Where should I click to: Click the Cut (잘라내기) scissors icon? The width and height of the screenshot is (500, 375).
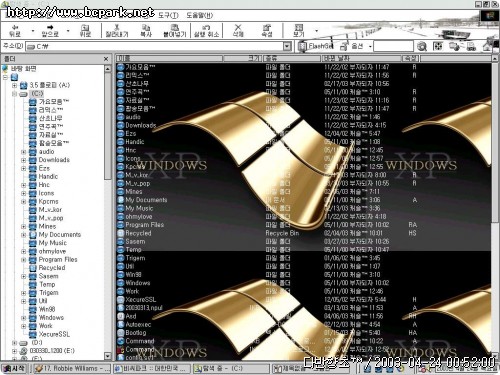[117, 28]
